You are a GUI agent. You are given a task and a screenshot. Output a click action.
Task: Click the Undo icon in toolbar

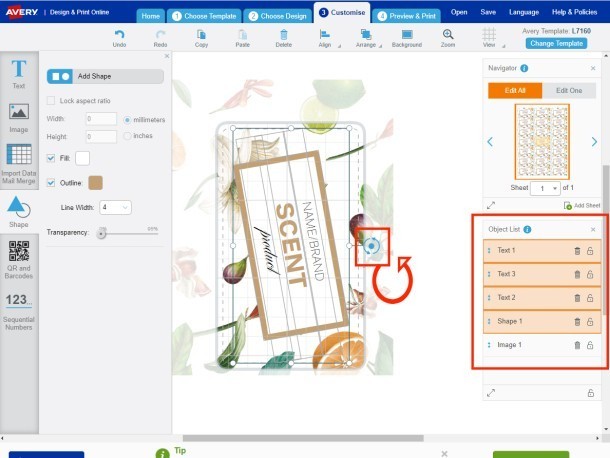click(x=119, y=34)
